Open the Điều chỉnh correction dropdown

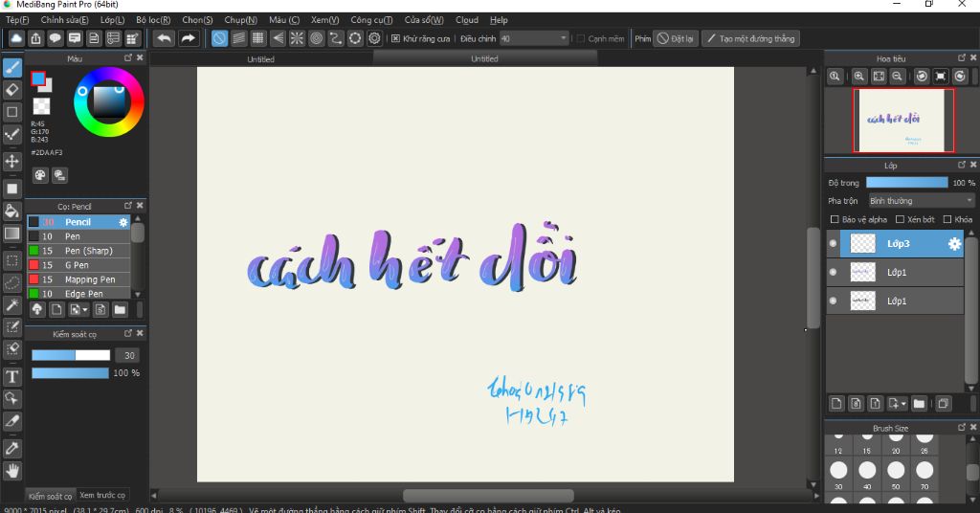click(x=534, y=38)
